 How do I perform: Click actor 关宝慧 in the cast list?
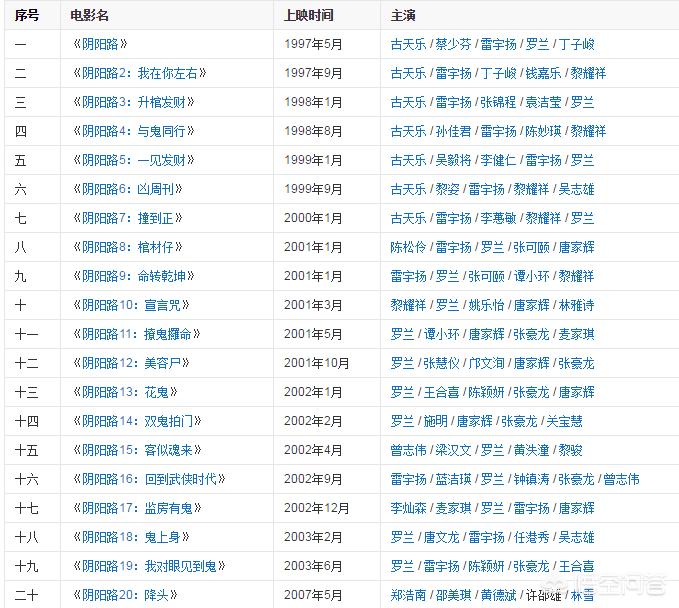(x=564, y=421)
